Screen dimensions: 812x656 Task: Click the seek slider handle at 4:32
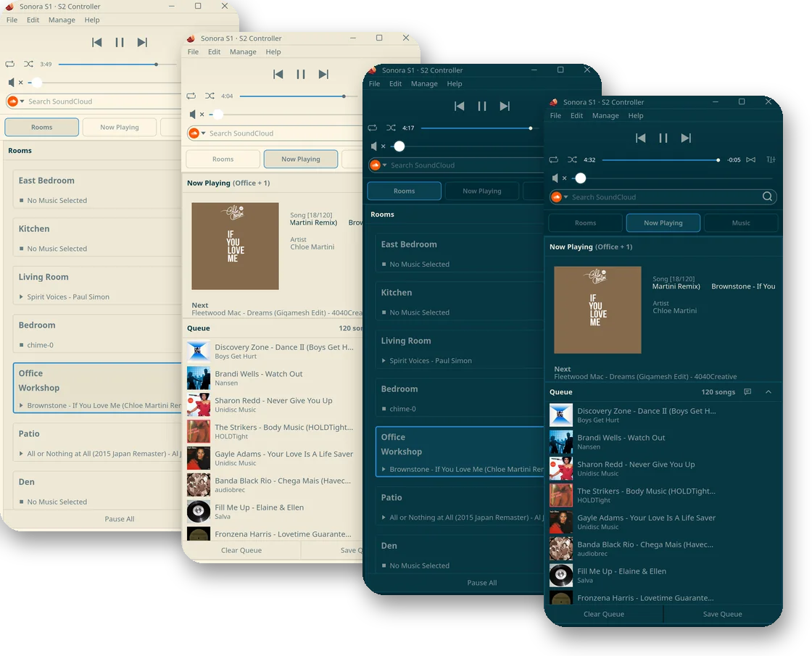pos(718,160)
